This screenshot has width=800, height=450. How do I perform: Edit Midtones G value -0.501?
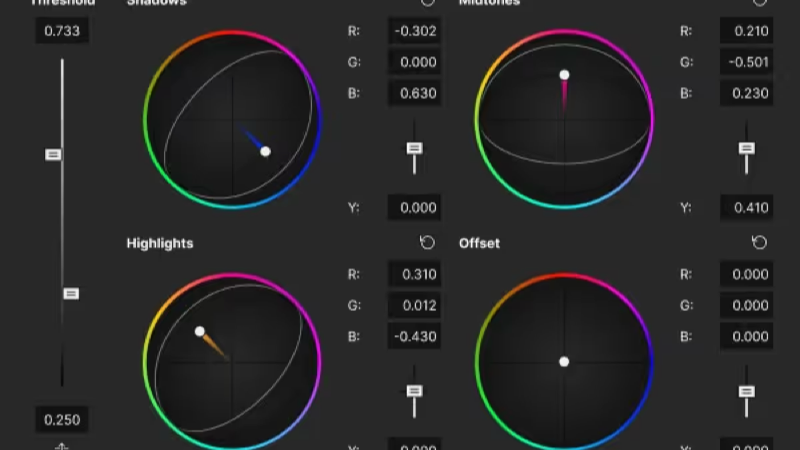click(x=746, y=62)
